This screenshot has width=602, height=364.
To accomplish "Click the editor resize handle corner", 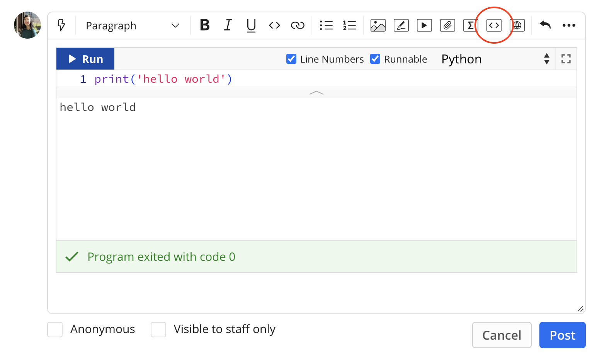I will [580, 309].
